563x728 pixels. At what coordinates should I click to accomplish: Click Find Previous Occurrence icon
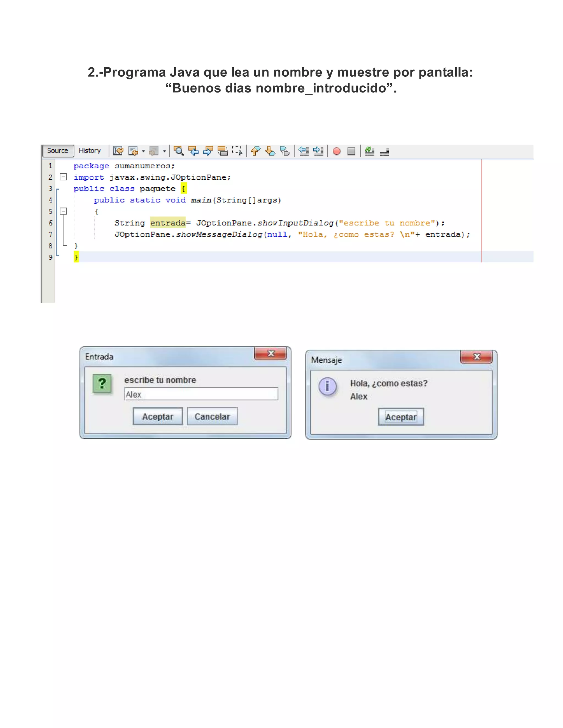pyautogui.click(x=194, y=151)
